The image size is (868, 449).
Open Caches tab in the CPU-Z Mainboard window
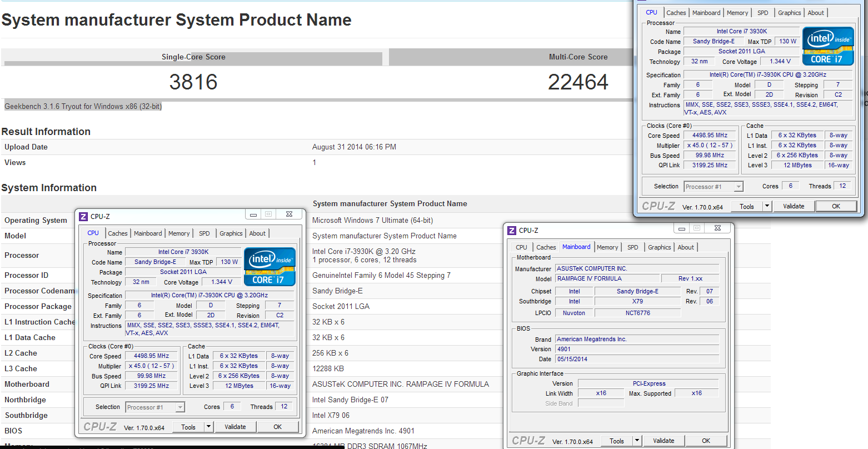[546, 247]
